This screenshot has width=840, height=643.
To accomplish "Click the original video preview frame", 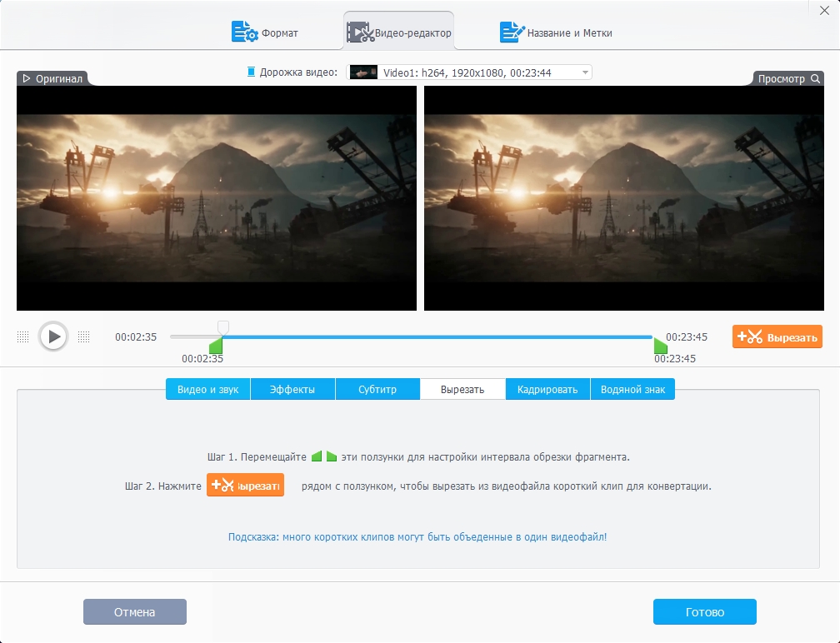I will click(x=217, y=198).
